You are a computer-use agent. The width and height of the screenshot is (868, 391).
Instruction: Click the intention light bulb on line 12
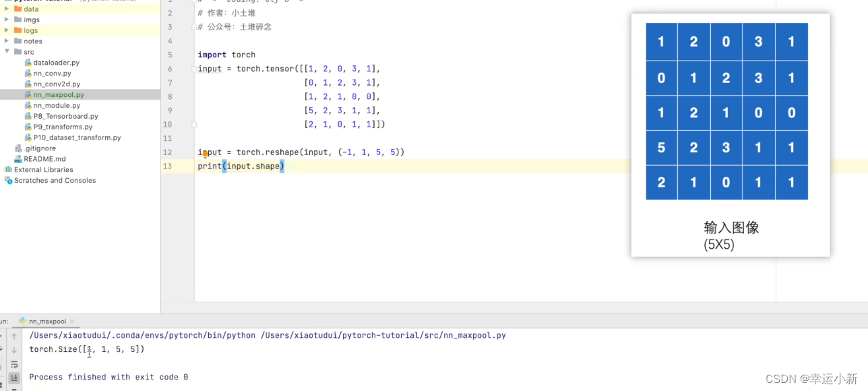pos(206,154)
